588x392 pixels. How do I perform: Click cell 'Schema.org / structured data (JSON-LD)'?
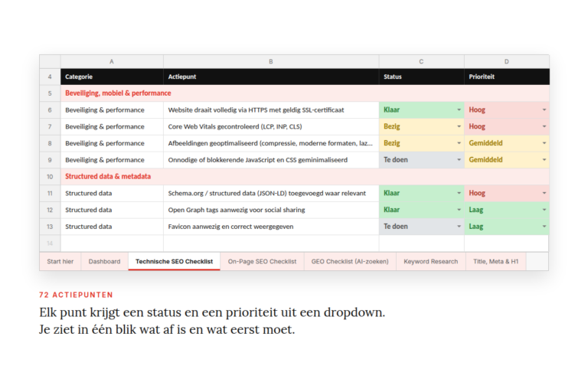pos(271,193)
